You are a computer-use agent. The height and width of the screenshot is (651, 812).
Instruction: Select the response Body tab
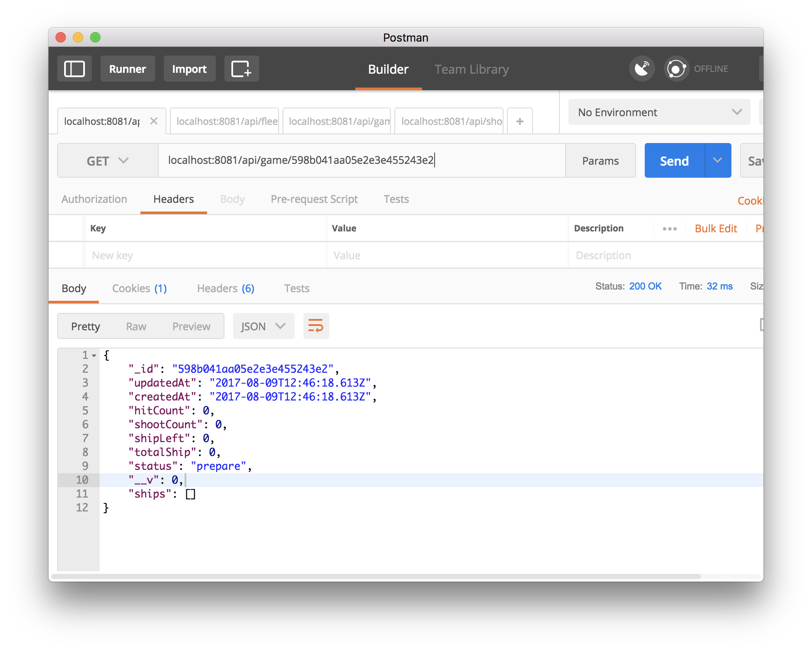point(74,289)
